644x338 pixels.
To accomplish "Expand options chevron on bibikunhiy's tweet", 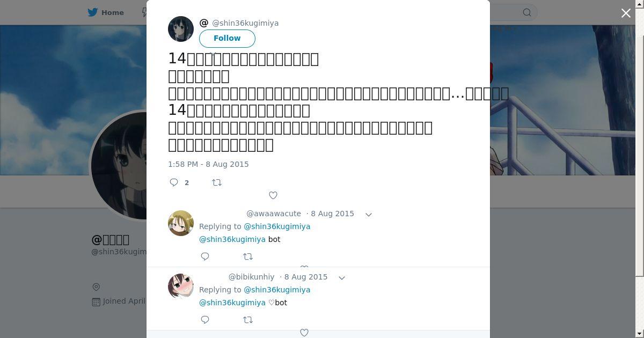I will coord(342,278).
